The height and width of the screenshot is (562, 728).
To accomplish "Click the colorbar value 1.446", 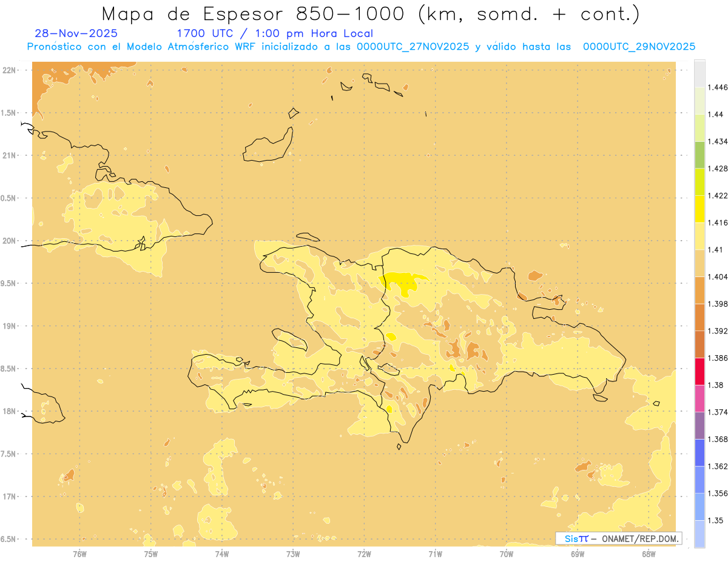I will coord(718,87).
